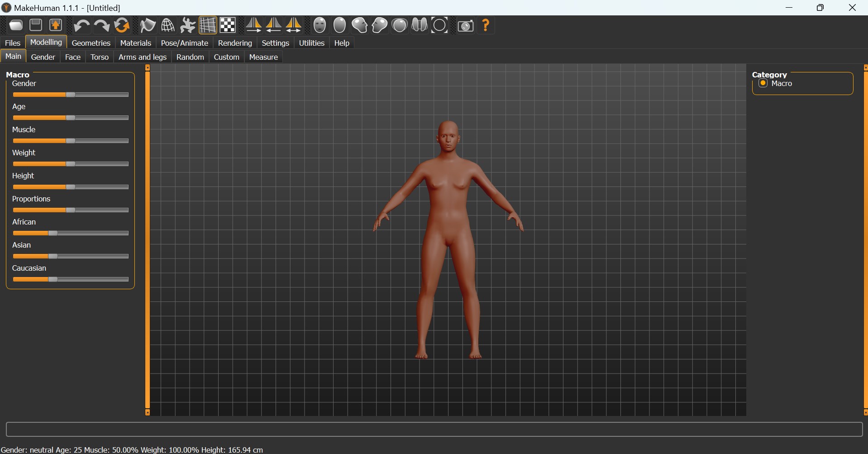Click the status text 'Gender: neutral Age: 25'

click(42, 450)
